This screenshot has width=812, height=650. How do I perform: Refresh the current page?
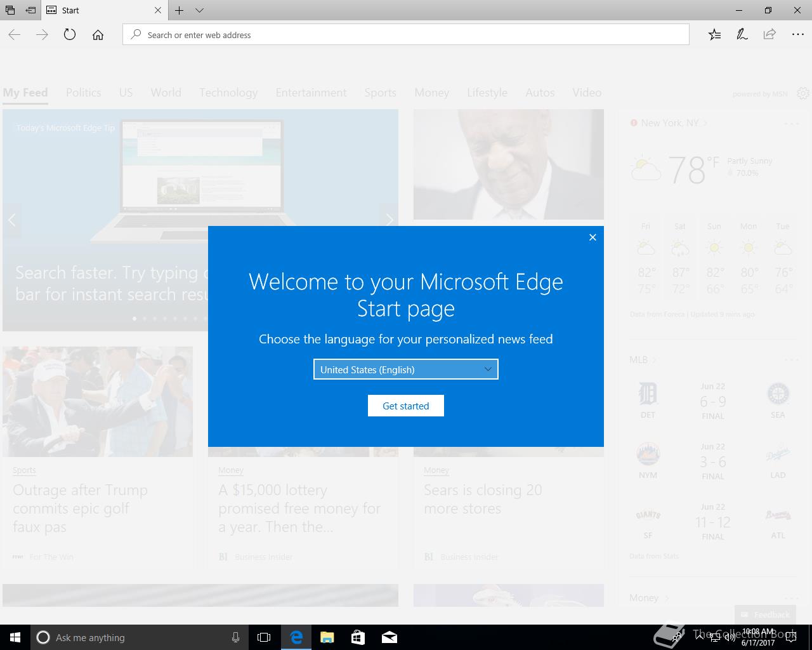tap(70, 35)
